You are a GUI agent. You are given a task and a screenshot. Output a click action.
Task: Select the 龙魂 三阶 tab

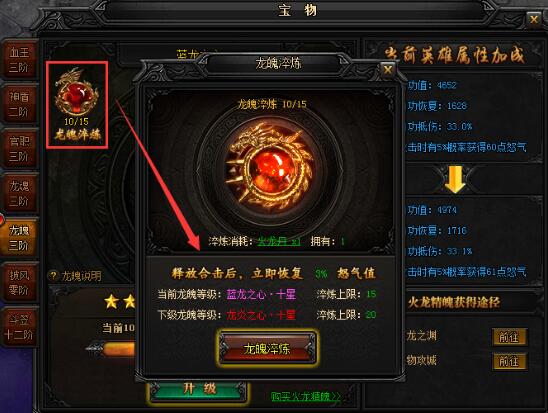pyautogui.click(x=19, y=193)
